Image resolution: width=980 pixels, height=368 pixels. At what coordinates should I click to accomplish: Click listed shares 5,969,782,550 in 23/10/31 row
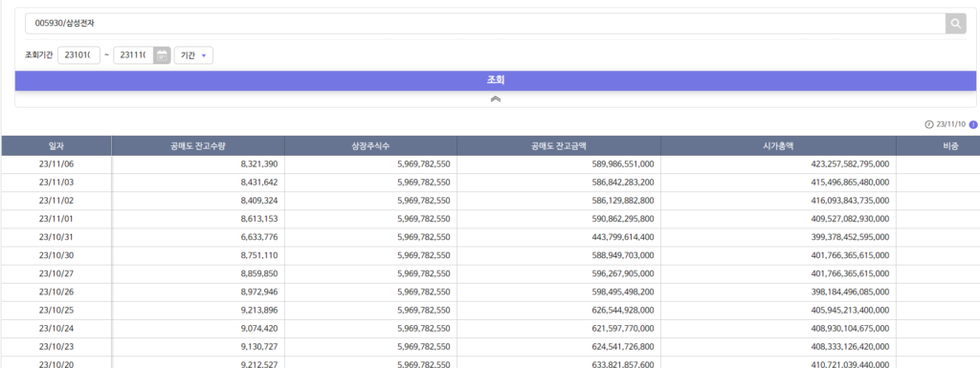tap(424, 237)
